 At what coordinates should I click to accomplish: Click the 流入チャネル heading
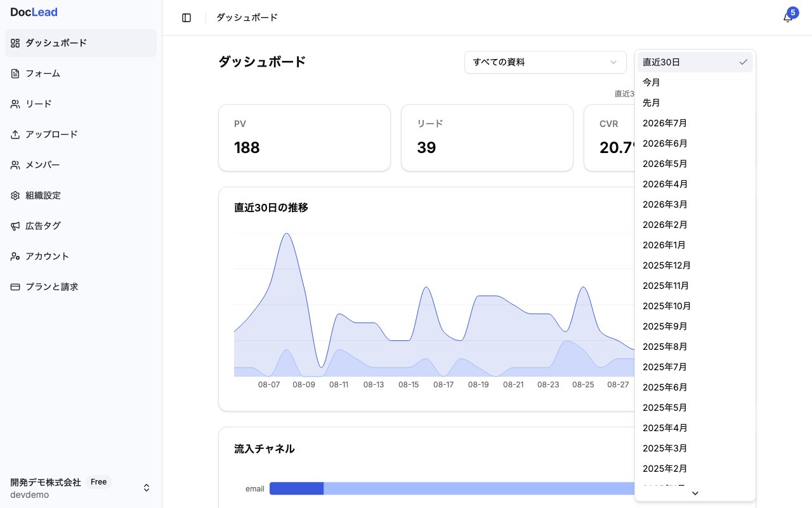[x=265, y=449]
